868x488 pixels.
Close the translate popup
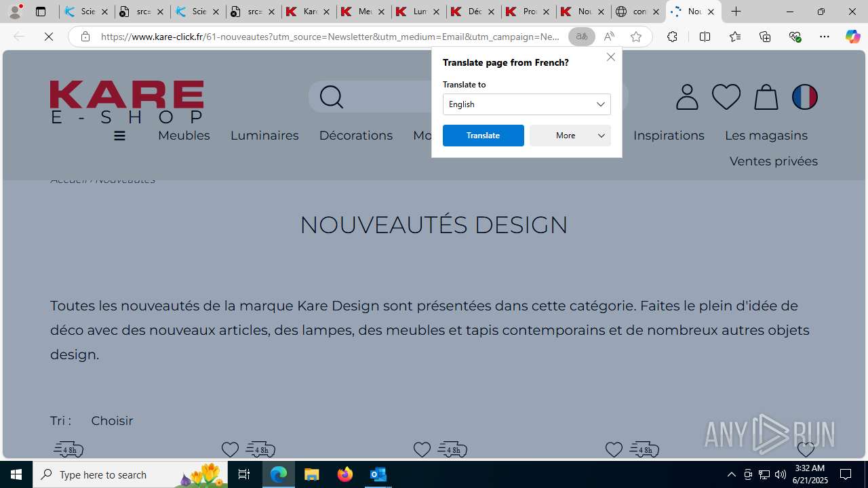pos(611,57)
